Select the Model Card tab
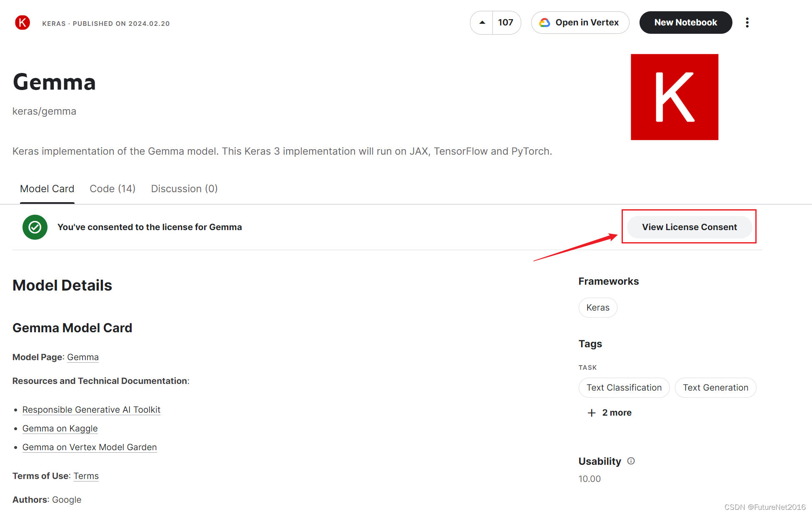The width and height of the screenshot is (812, 514). pyautogui.click(x=47, y=189)
